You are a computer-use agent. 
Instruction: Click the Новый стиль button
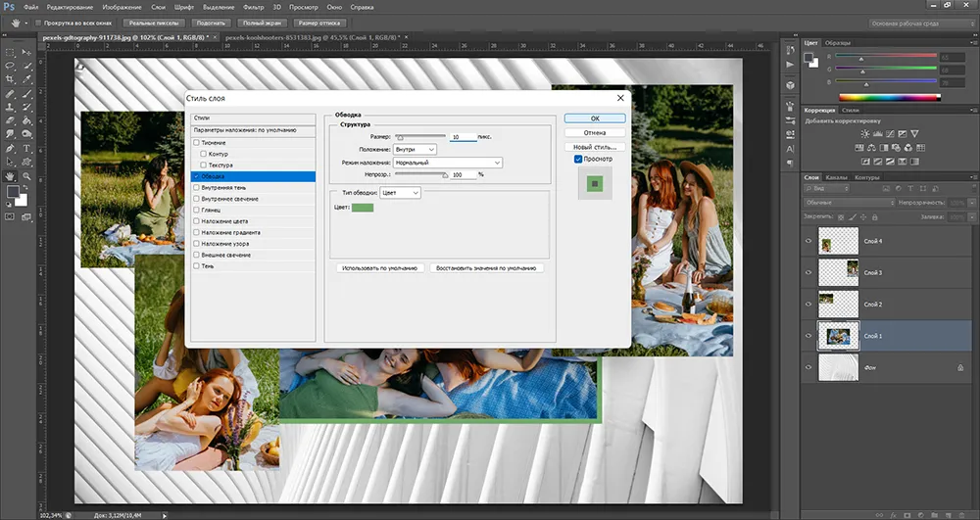pos(595,147)
